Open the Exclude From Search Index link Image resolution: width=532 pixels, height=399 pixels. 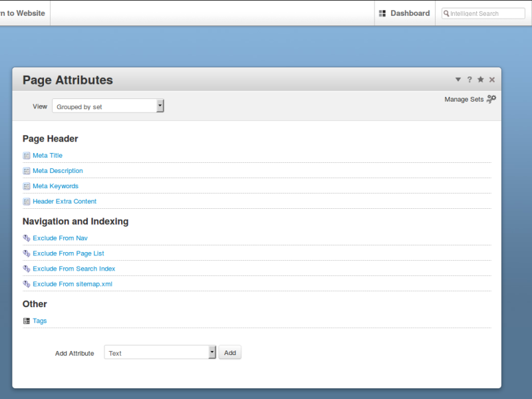tap(74, 269)
